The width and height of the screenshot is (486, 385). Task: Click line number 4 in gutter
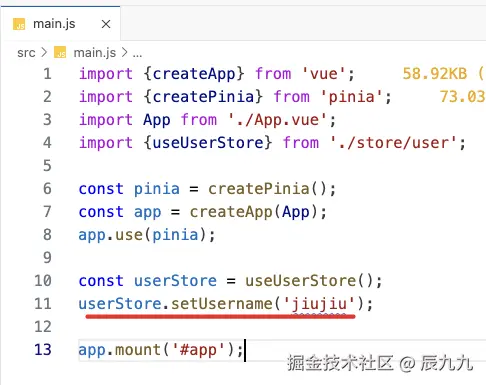click(47, 143)
